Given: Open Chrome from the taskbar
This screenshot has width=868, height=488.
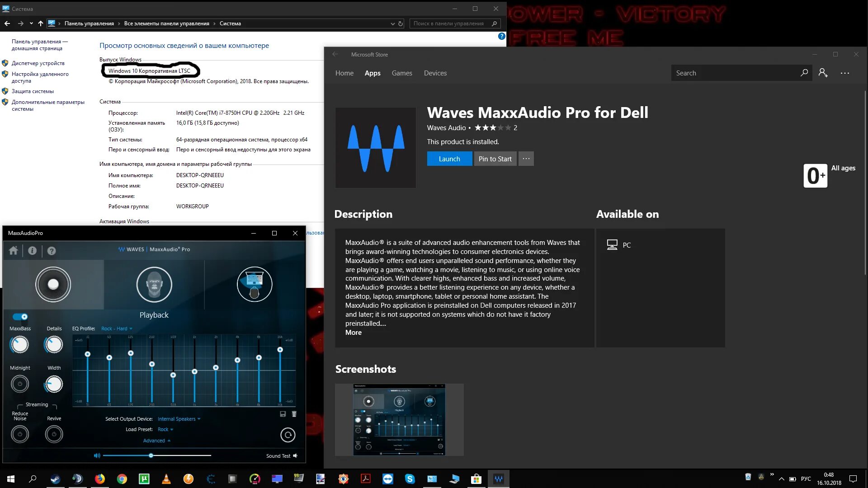Looking at the screenshot, I should [x=122, y=479].
